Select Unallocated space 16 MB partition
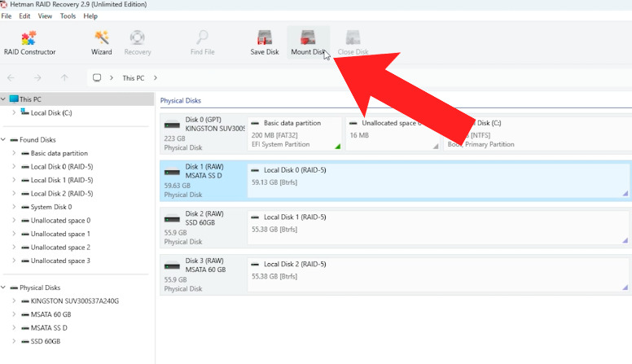This screenshot has width=632, height=364. click(393, 134)
